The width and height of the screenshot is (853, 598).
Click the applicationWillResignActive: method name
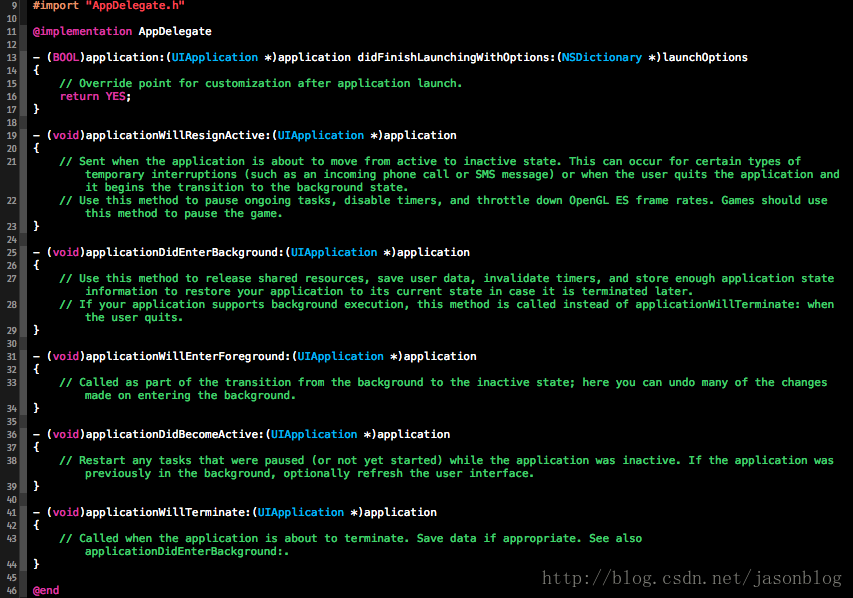click(x=178, y=135)
